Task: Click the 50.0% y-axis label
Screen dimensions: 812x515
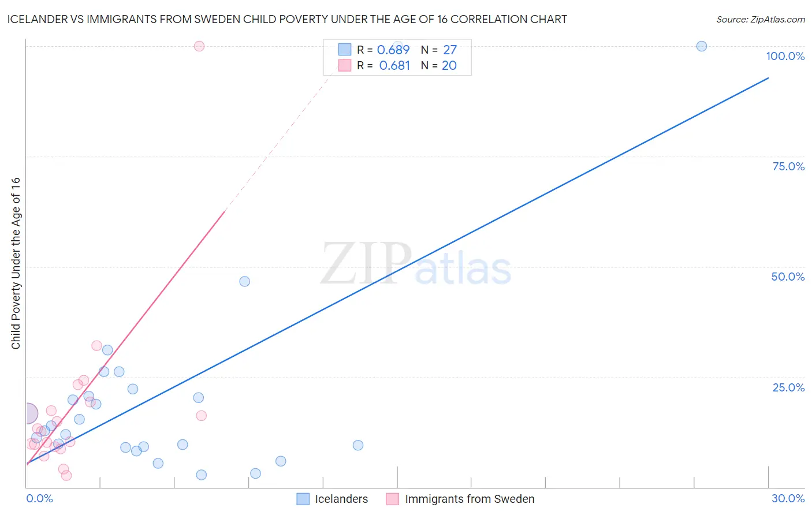Action: click(788, 277)
